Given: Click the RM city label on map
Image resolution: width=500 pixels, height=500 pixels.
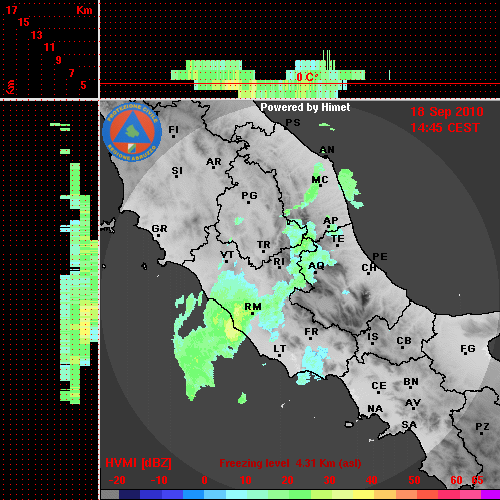Looking at the screenshot, I should [x=253, y=307].
